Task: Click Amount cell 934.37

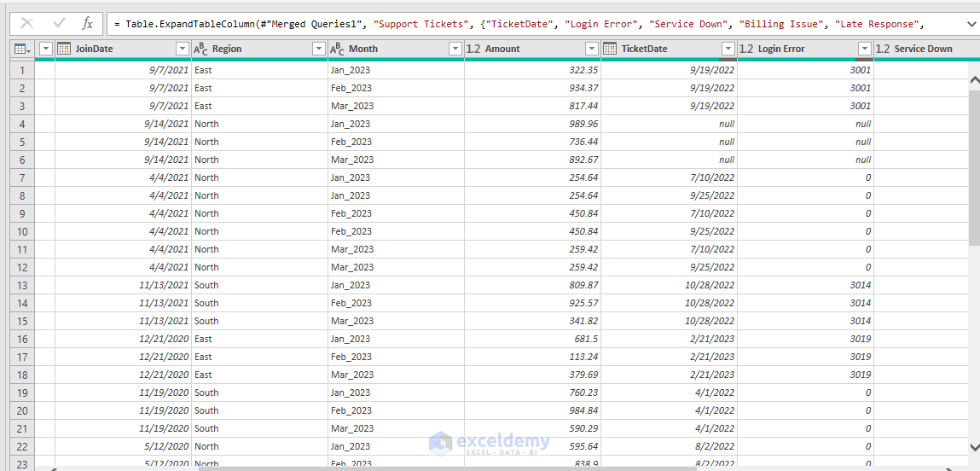Action: (532, 88)
